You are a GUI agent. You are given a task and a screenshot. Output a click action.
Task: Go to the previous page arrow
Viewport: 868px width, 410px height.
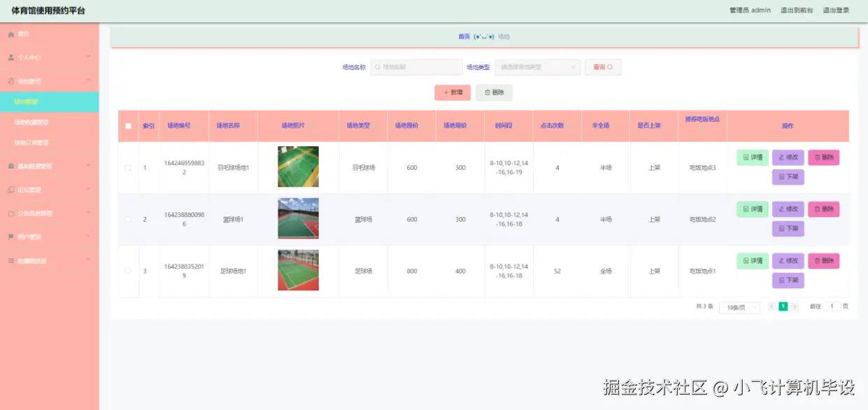[771, 306]
